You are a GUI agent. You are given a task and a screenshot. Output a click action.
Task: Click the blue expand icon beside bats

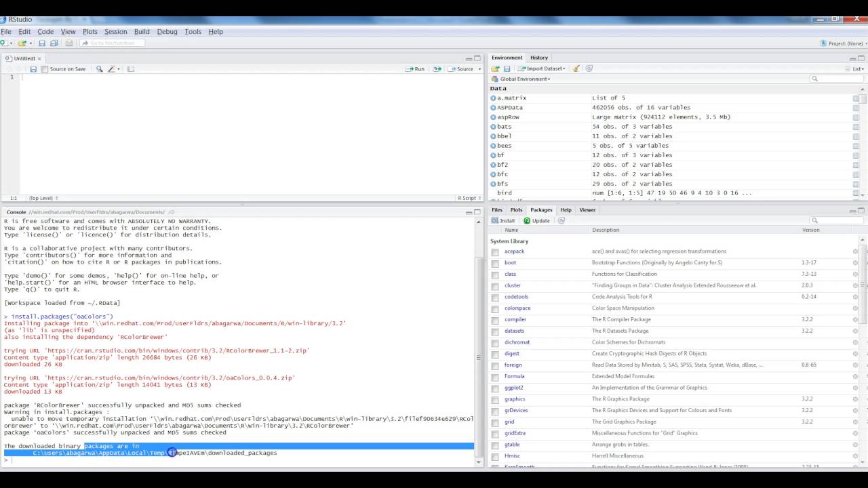493,127
